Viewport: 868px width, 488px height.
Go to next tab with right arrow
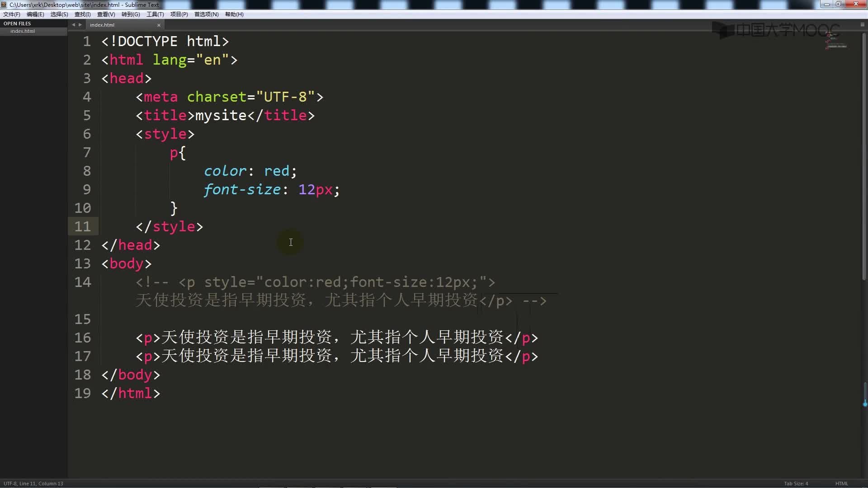(x=80, y=25)
